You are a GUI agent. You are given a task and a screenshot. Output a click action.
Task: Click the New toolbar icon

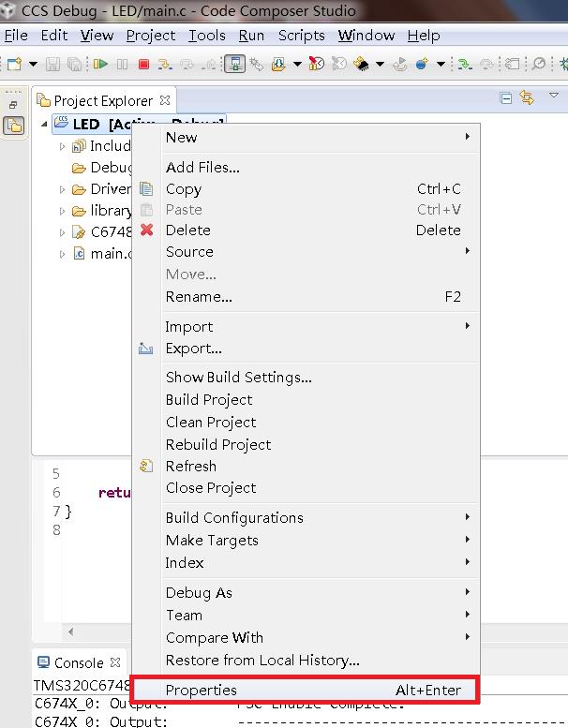[14, 64]
